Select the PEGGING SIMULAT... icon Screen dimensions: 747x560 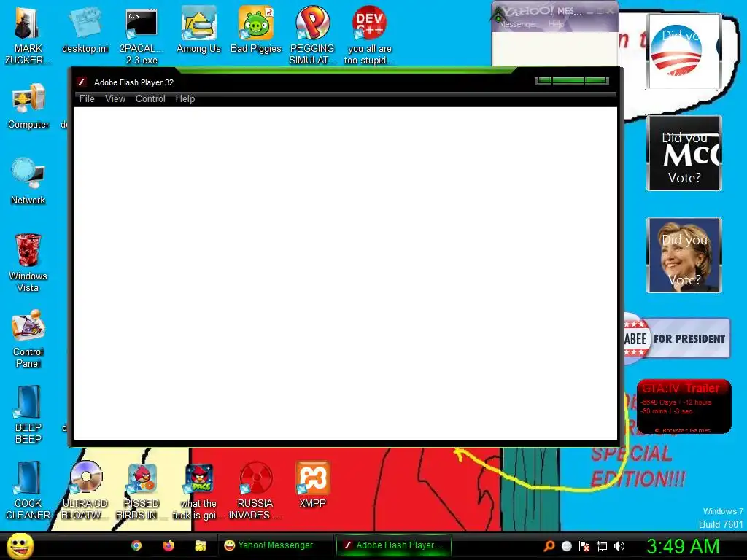click(312, 36)
